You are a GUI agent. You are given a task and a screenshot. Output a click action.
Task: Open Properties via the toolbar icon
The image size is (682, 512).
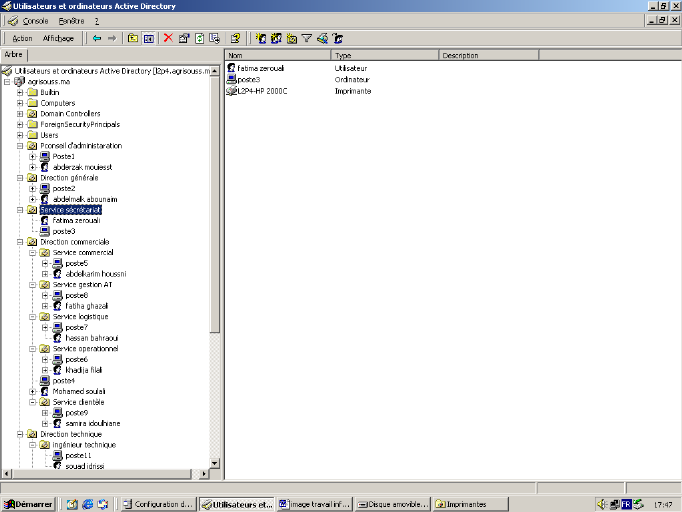point(184,38)
